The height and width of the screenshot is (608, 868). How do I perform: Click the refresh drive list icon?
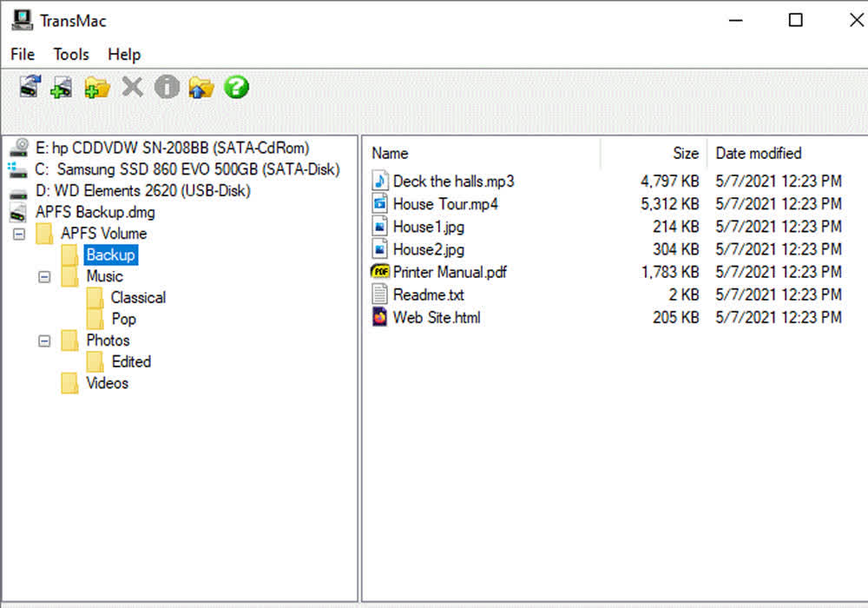point(29,87)
